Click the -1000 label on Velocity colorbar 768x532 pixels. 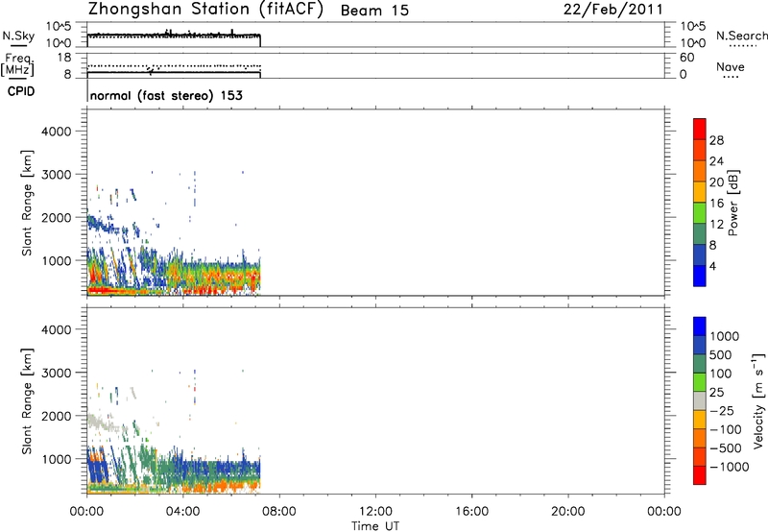click(729, 467)
